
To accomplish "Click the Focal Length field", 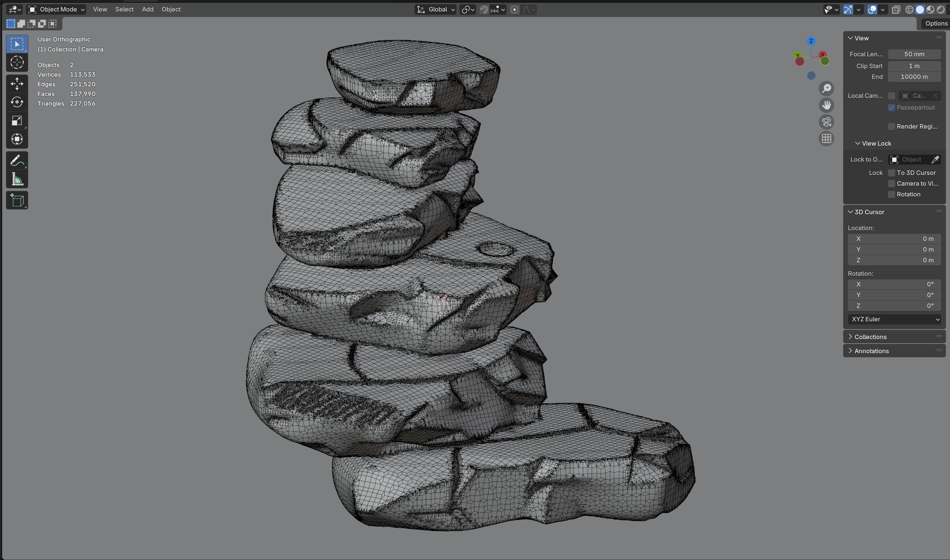I will click(914, 54).
